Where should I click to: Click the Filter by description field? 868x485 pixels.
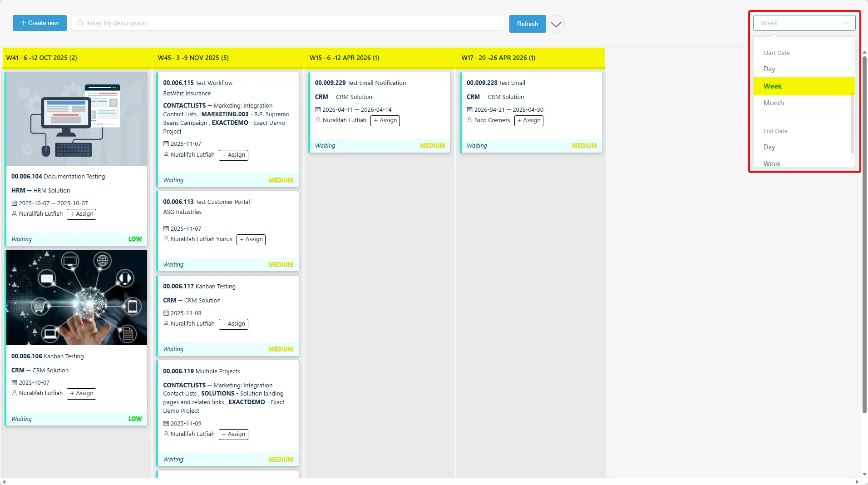[x=288, y=23]
